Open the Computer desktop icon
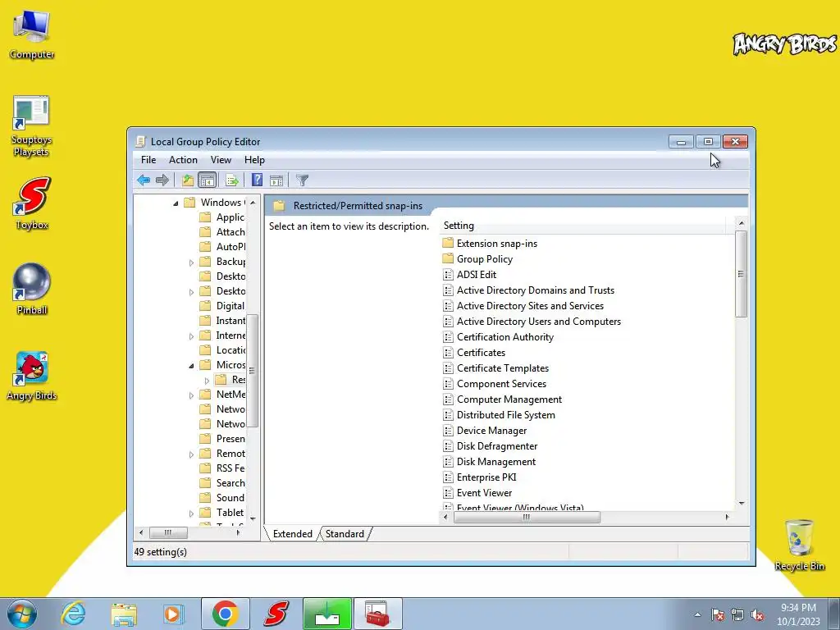 (32, 34)
